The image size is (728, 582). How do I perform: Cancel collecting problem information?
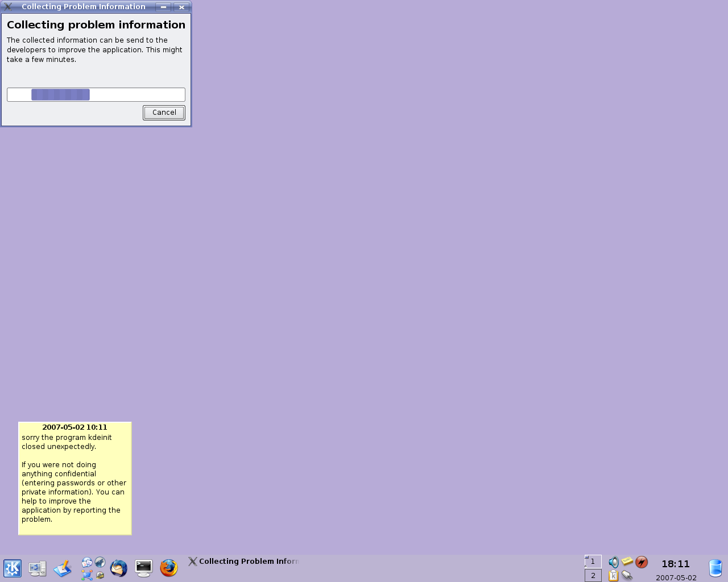coord(164,113)
